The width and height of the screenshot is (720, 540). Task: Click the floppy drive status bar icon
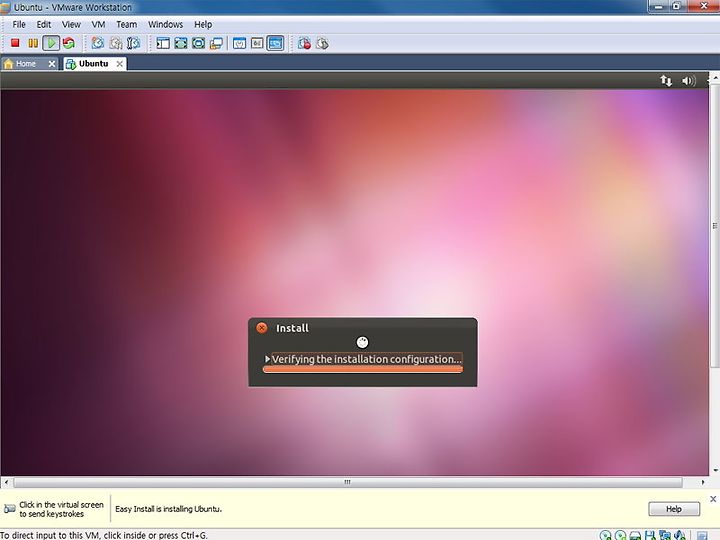pyautogui.click(x=650, y=535)
